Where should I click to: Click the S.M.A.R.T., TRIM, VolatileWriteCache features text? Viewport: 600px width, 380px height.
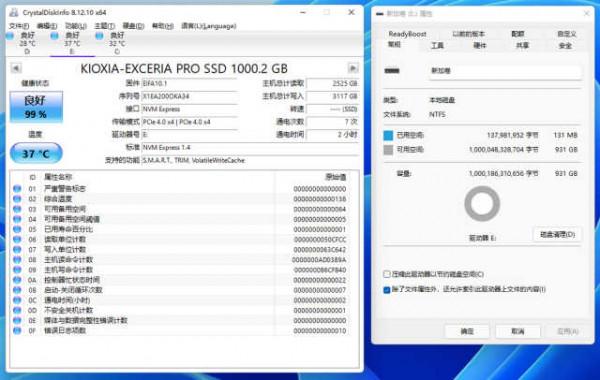(194, 160)
